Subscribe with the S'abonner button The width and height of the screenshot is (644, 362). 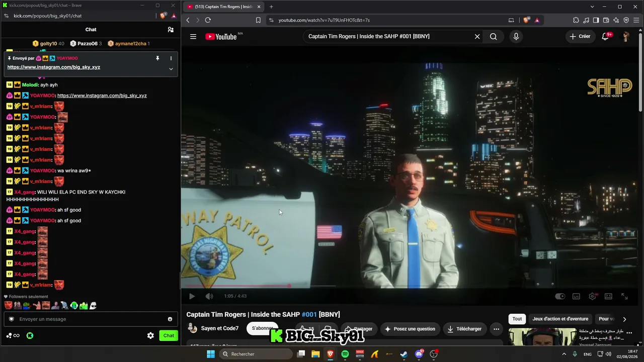(263, 329)
